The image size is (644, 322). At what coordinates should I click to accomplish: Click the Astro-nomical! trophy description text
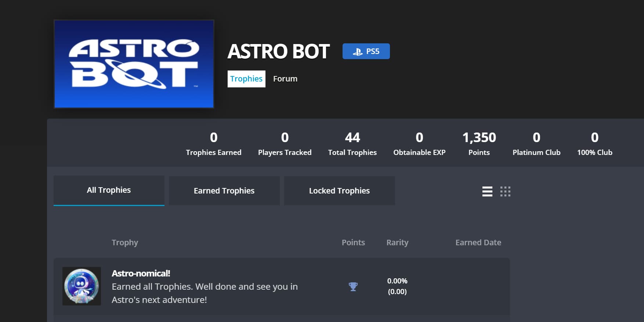(205, 293)
